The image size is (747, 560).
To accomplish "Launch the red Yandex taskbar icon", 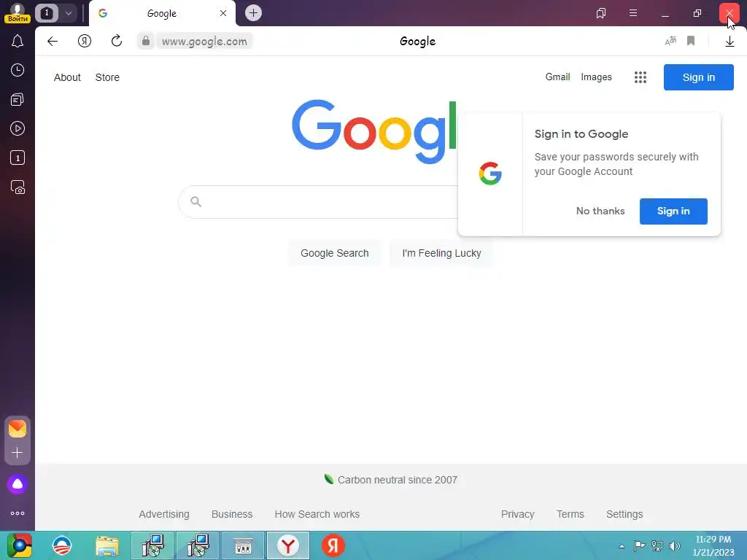I will pyautogui.click(x=333, y=545).
